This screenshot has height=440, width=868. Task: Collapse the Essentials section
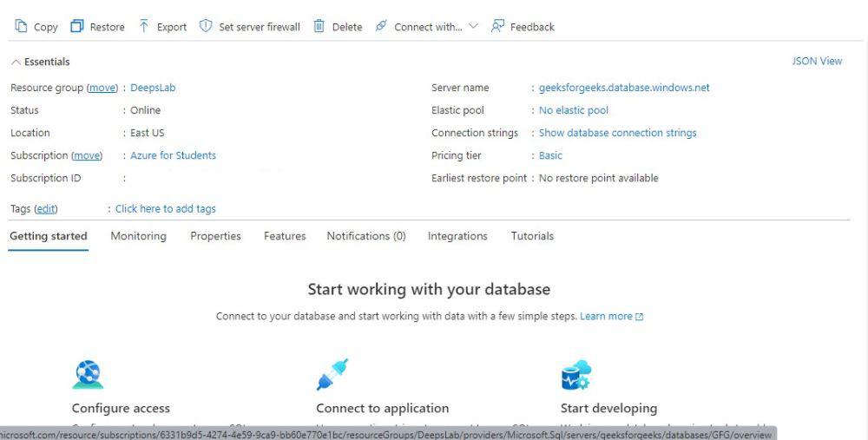(x=16, y=62)
